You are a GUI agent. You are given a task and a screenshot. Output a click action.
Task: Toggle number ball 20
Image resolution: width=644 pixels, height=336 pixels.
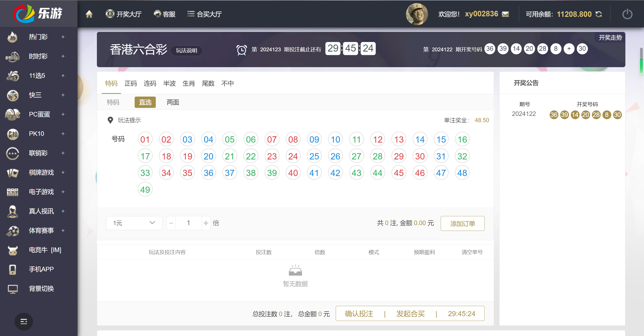tap(209, 156)
